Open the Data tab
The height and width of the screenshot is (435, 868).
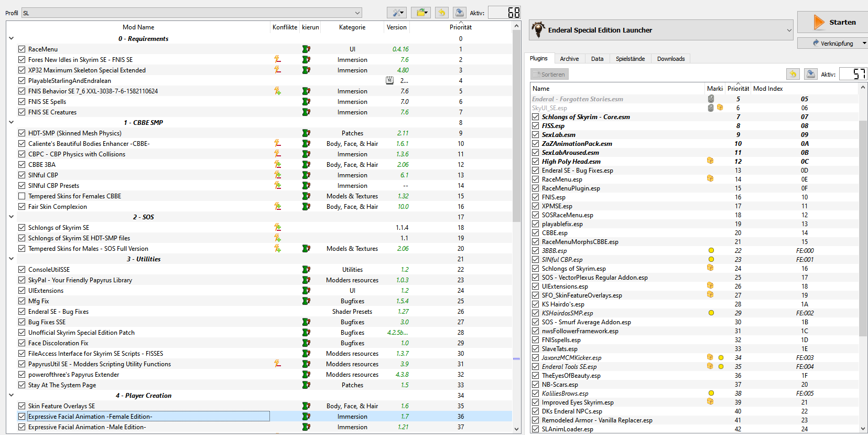[598, 59]
